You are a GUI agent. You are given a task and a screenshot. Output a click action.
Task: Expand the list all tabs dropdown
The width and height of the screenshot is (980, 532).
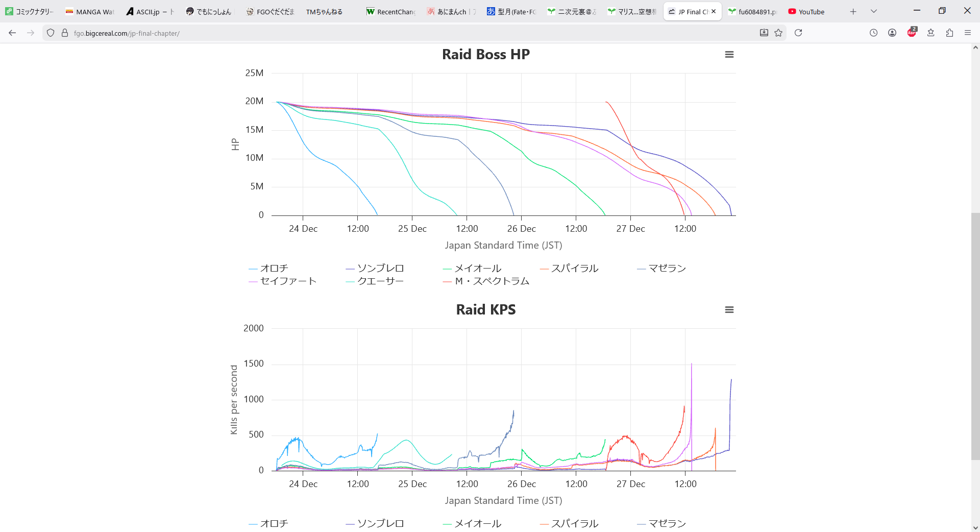pos(873,11)
